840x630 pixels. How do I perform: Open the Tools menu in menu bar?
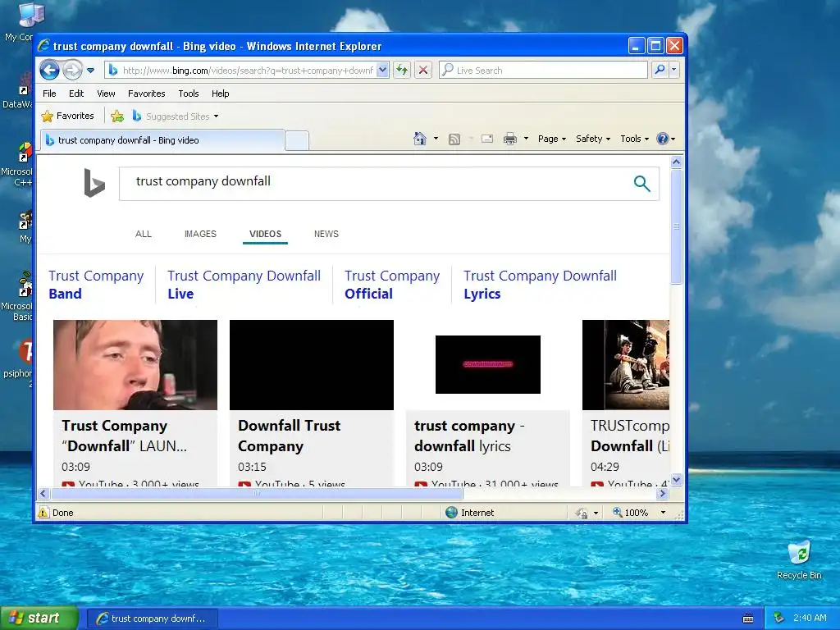point(189,94)
